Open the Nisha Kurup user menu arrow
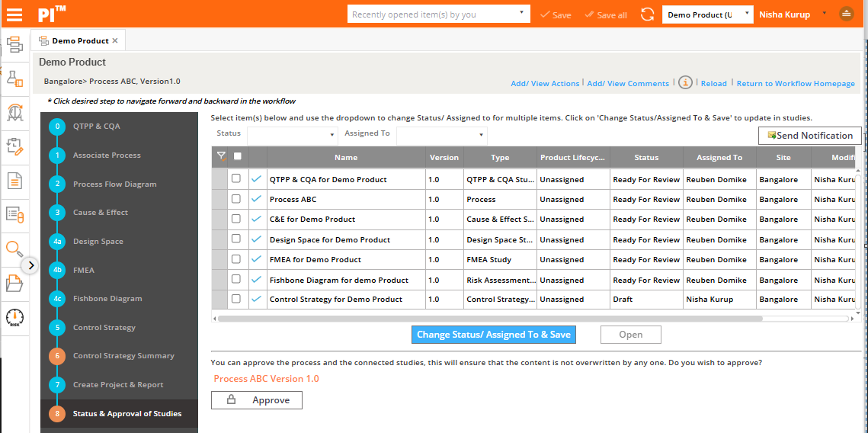The image size is (868, 433). tap(825, 13)
